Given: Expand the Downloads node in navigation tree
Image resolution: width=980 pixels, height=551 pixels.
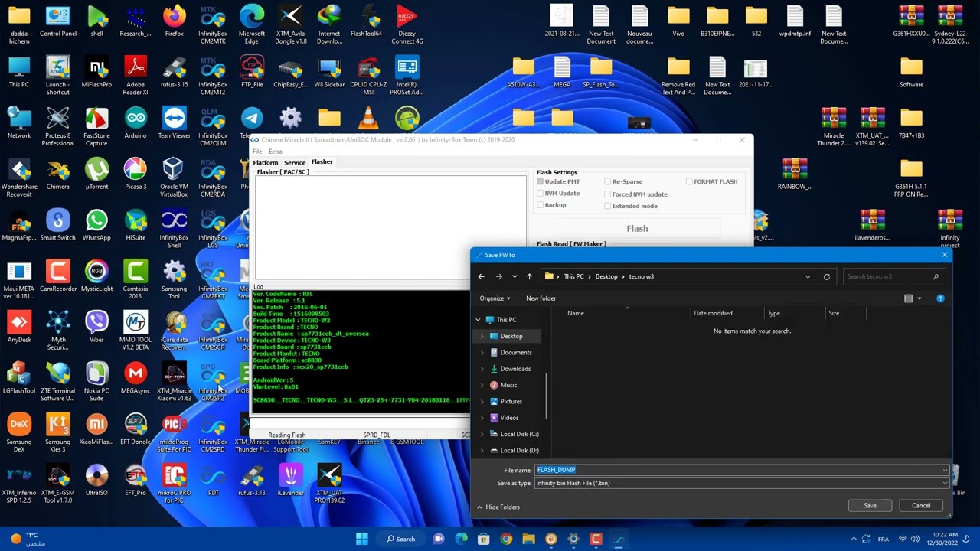Looking at the screenshot, I should [x=482, y=369].
